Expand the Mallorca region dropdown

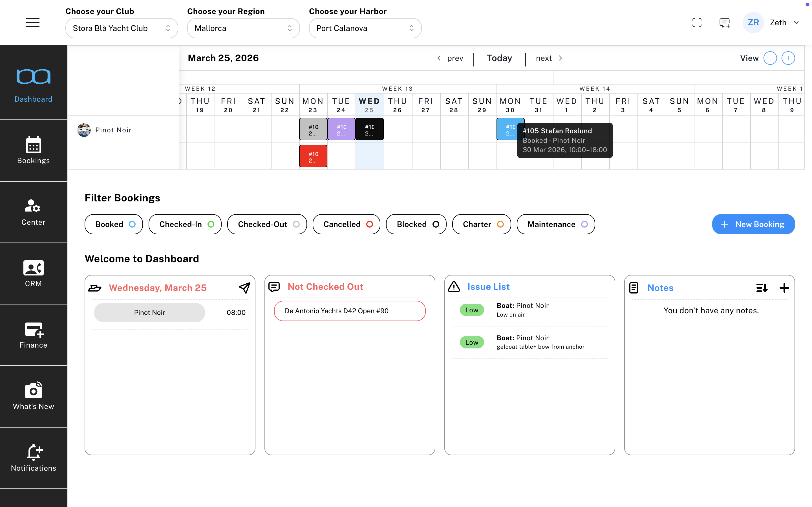click(243, 28)
